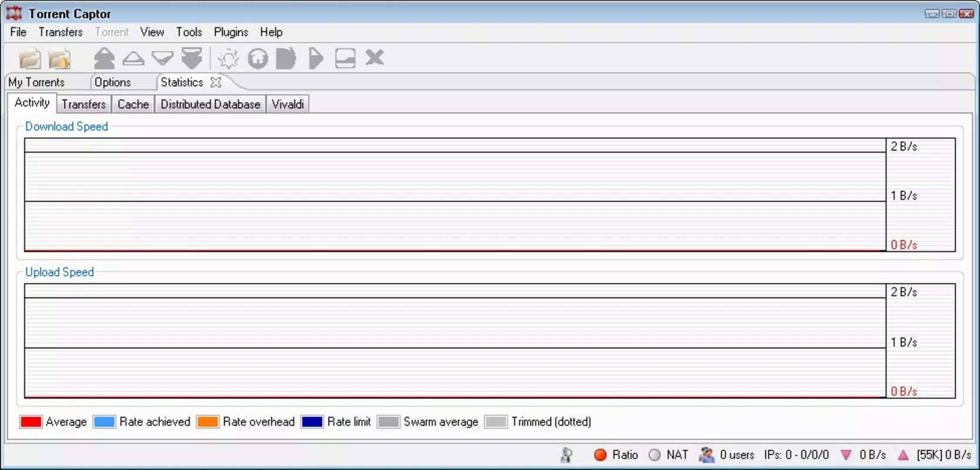The height and width of the screenshot is (470, 980).
Task: Open the File menu
Action: coord(18,32)
